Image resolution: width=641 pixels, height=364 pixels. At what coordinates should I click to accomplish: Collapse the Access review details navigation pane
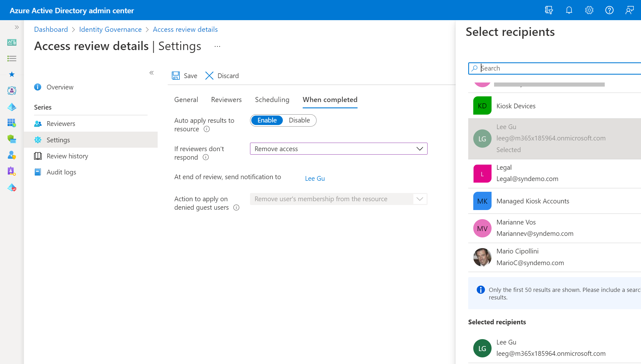point(151,73)
